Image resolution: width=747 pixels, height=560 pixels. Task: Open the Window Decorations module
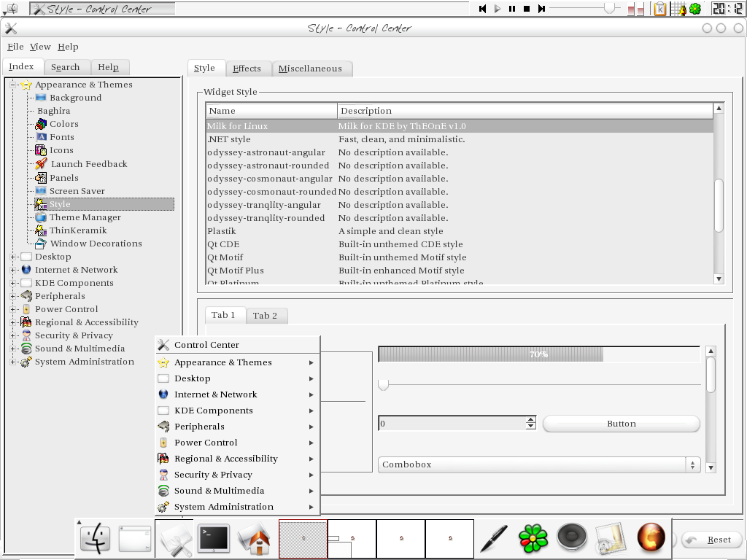coord(96,244)
